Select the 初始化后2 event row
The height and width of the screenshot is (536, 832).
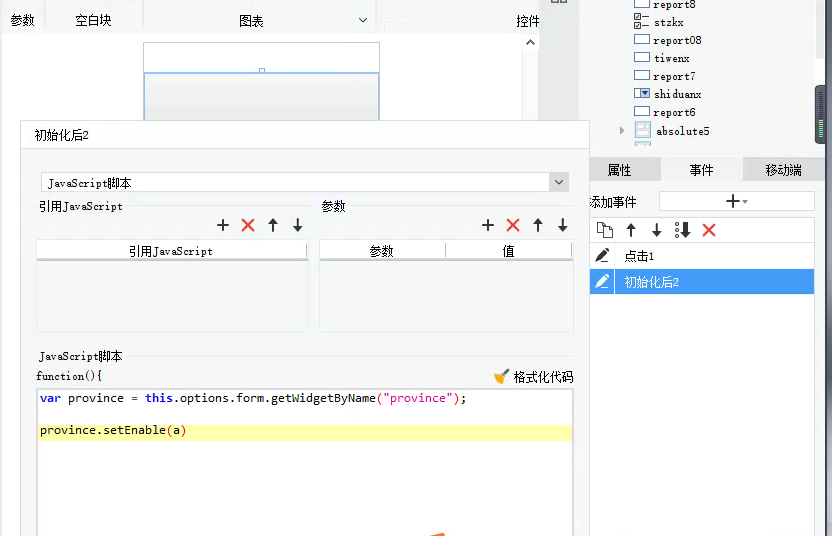714,281
